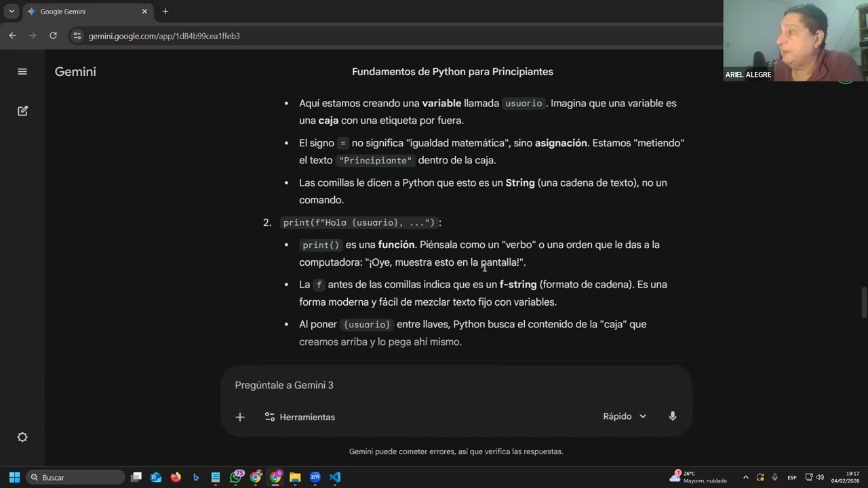Launch Firefox from the taskbar

[x=176, y=477]
